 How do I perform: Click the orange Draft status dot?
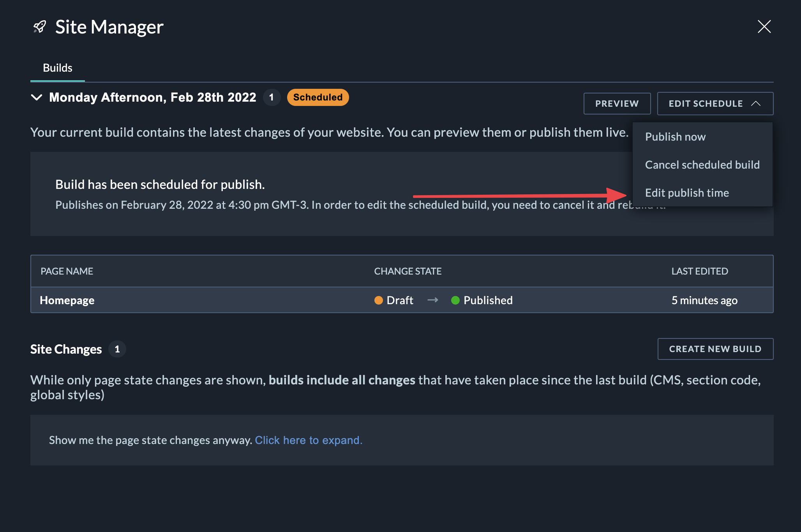click(378, 300)
